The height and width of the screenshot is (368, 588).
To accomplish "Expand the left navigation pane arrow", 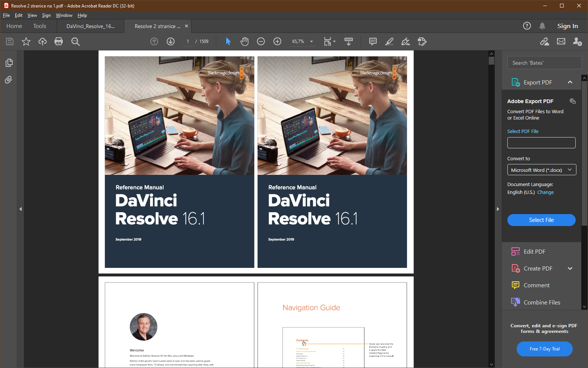I will tap(21, 209).
